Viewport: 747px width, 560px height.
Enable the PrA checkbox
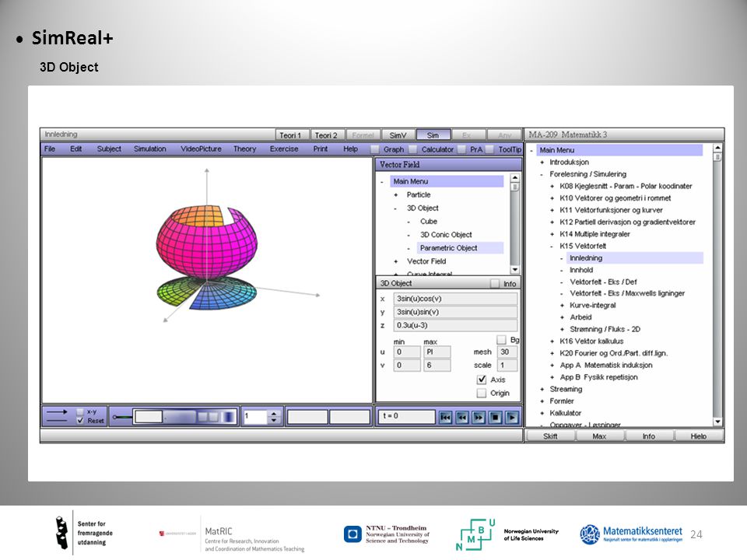click(x=461, y=149)
